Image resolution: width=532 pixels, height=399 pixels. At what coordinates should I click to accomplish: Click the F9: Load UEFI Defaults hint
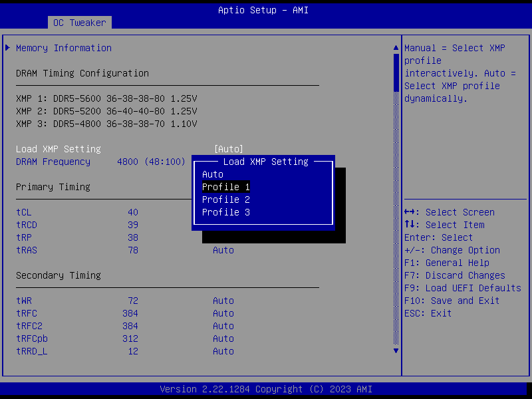(463, 288)
